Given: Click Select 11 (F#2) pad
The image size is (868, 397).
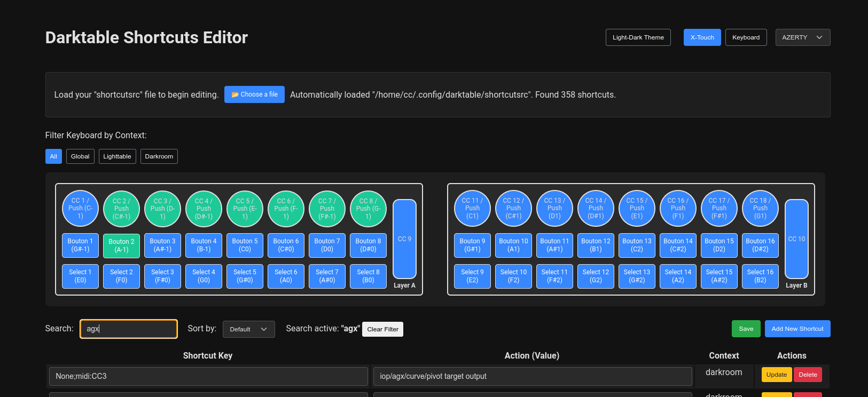Looking at the screenshot, I should pos(555,276).
